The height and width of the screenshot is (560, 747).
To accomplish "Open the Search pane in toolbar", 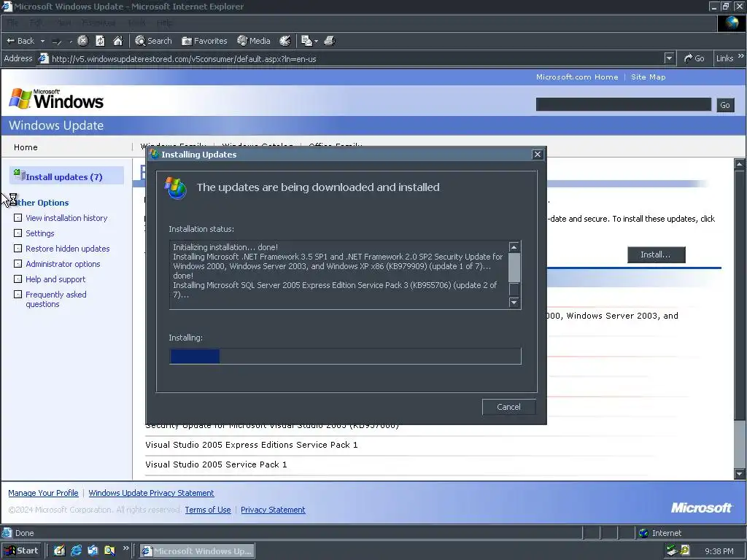I will coord(153,41).
